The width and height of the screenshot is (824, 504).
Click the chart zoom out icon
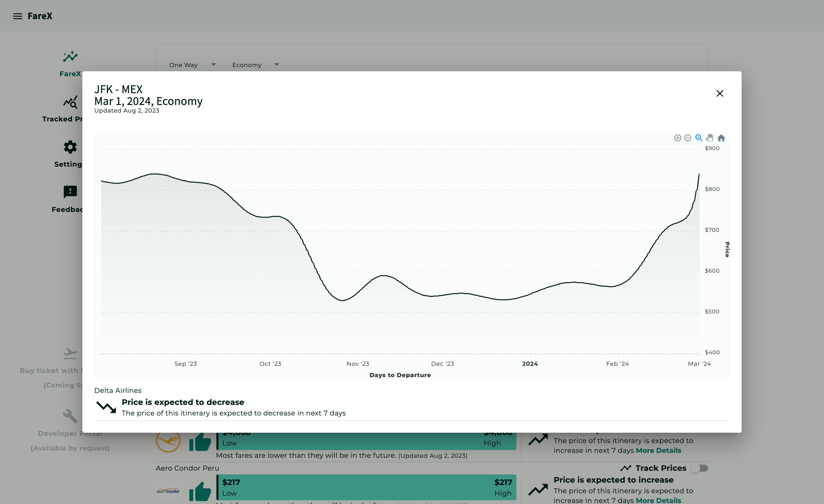[688, 138]
